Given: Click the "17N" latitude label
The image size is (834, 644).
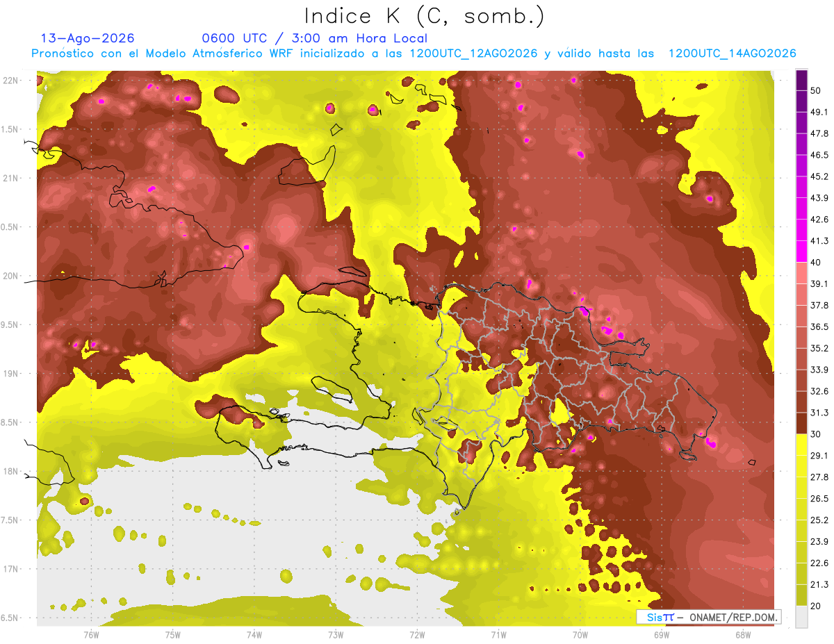Looking at the screenshot, I should pyautogui.click(x=10, y=569).
